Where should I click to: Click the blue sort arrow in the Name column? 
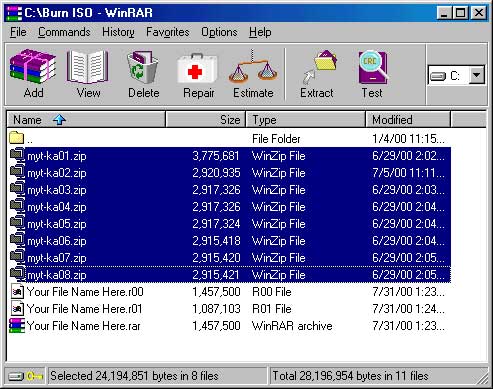pyautogui.click(x=59, y=119)
